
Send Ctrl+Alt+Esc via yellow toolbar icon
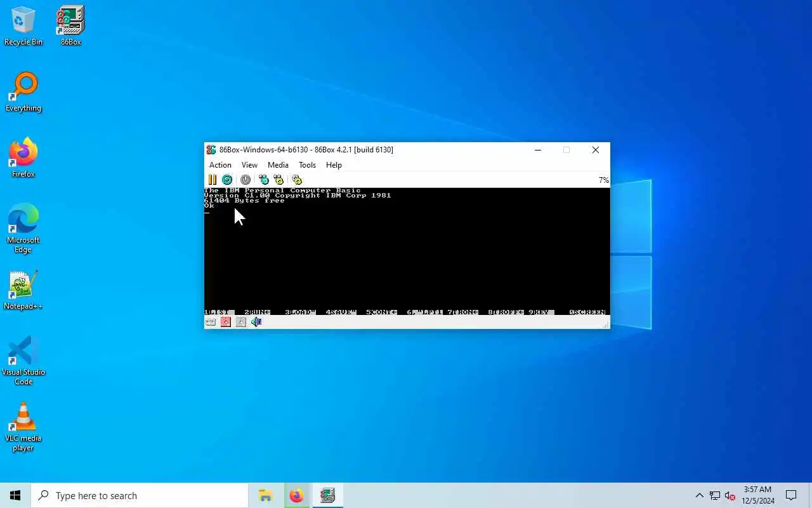(278, 180)
